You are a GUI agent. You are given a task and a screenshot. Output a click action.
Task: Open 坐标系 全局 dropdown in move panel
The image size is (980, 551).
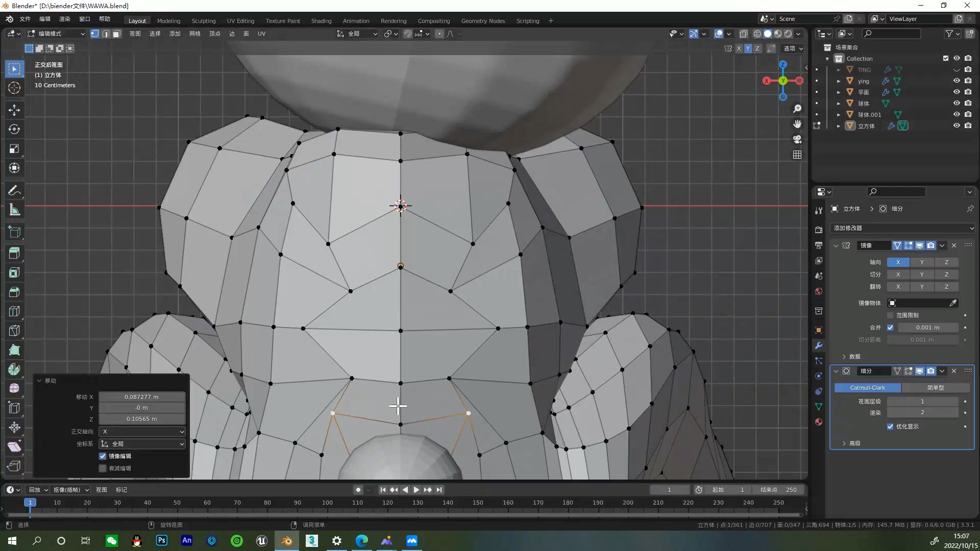pos(142,444)
